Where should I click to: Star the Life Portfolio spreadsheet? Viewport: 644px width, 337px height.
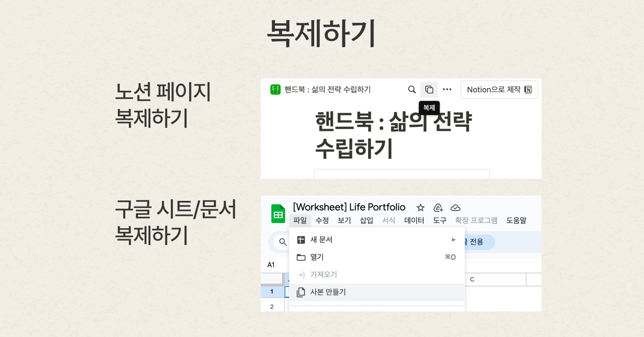point(421,207)
